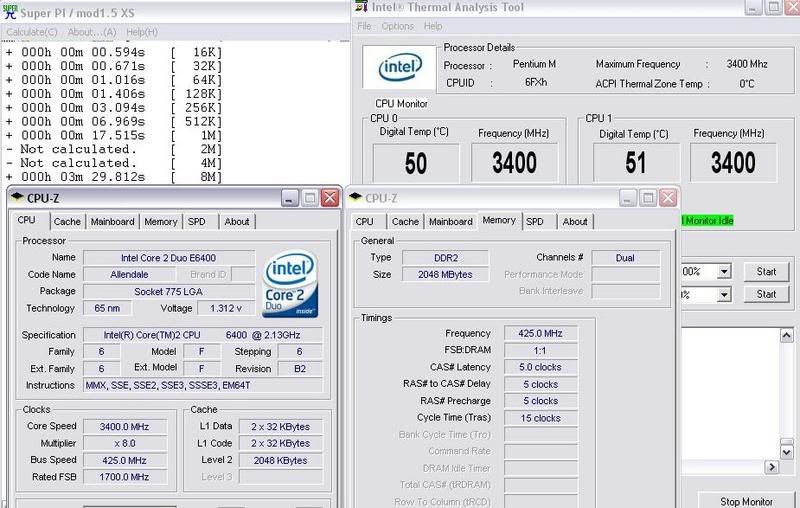Open Help menu in Super PI

[141, 32]
